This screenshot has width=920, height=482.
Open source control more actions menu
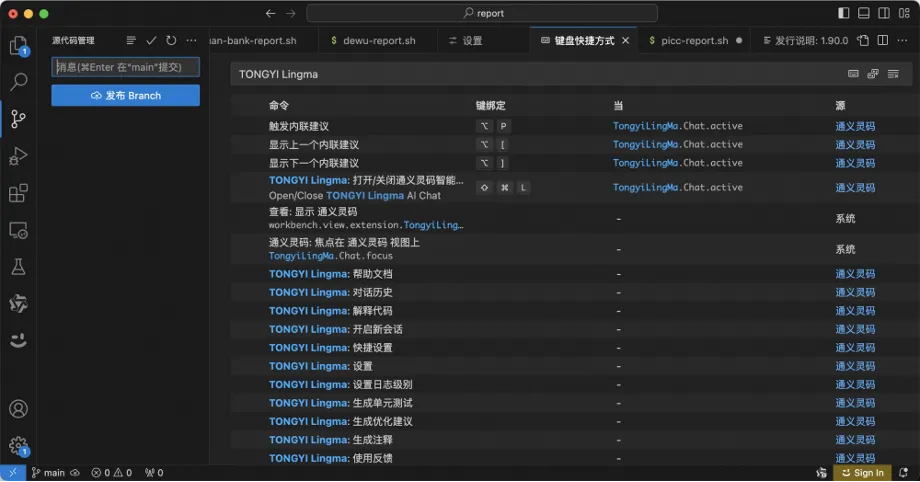(x=191, y=41)
